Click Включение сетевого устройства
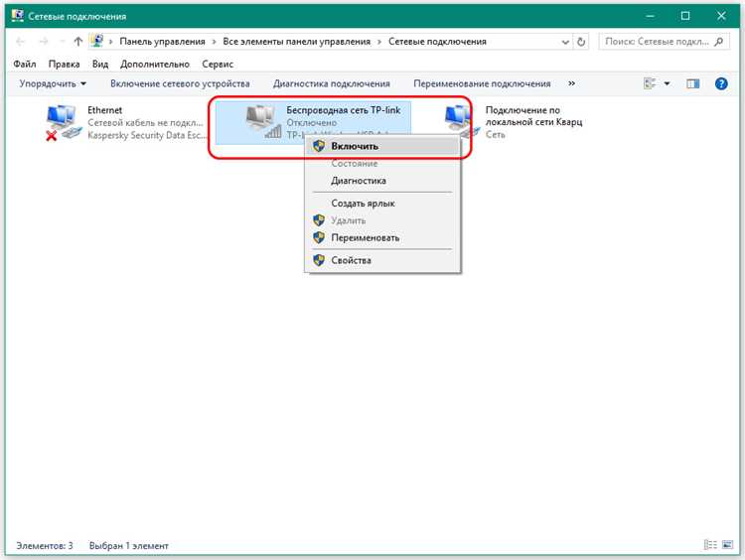This screenshot has height=560, width=745. [x=180, y=83]
